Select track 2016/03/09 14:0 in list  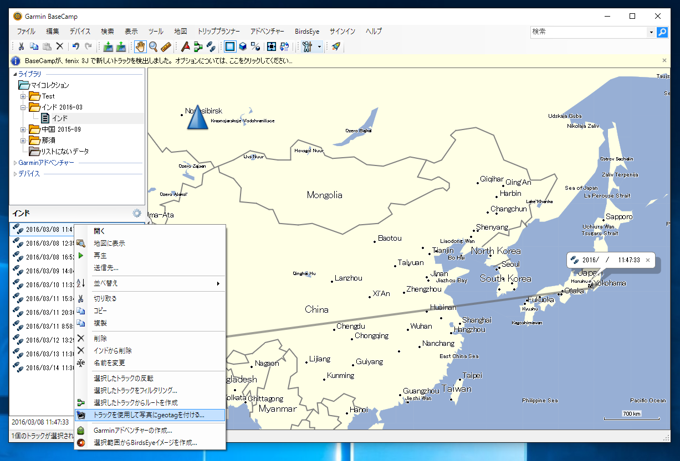(42, 271)
